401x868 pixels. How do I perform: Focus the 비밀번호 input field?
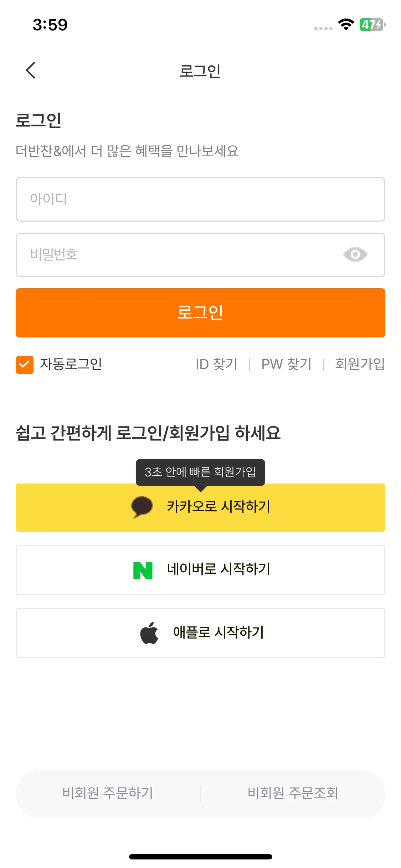tap(200, 255)
